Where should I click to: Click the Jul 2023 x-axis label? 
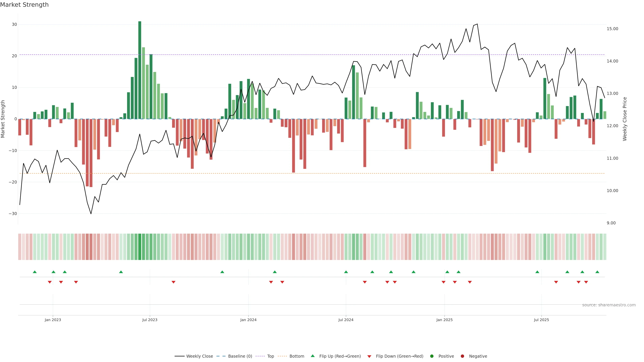click(x=150, y=320)
